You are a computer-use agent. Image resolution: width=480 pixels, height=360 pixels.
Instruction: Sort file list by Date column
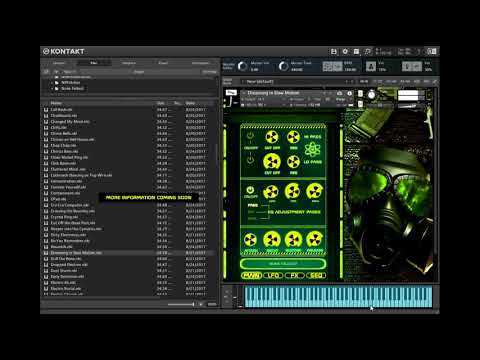click(190, 103)
